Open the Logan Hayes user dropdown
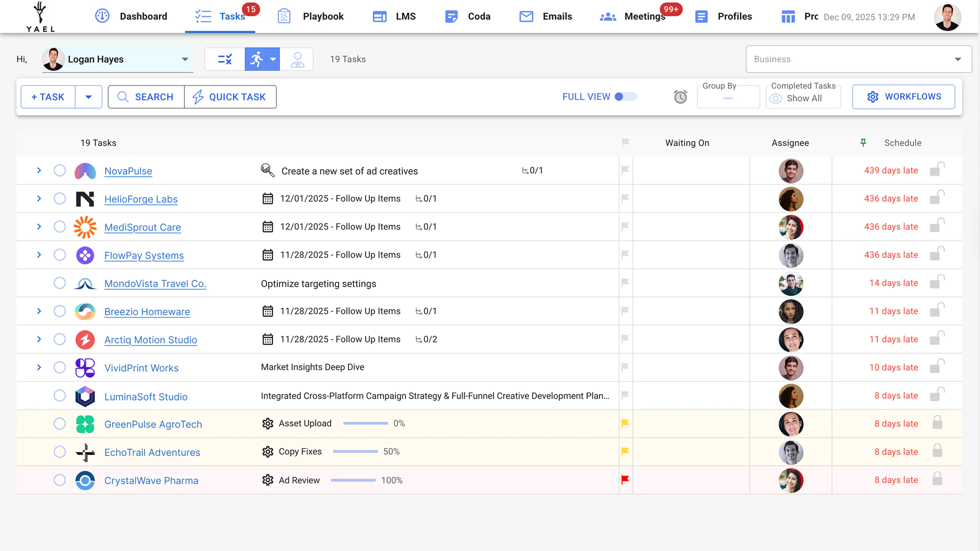 [117, 59]
